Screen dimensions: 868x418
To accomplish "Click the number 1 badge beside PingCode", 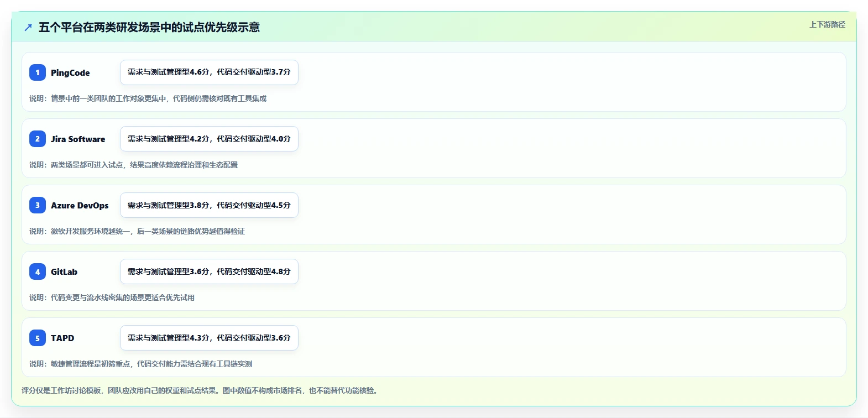I will pyautogui.click(x=38, y=72).
